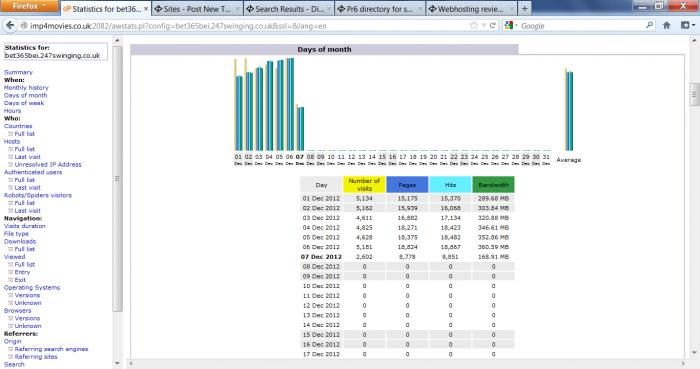Open the Browsers link
The width and height of the screenshot is (700, 369).
[17, 311]
